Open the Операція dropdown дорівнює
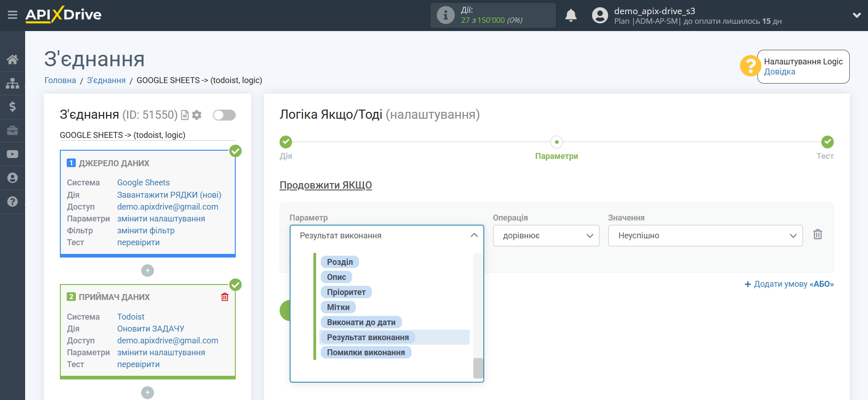The image size is (868, 400). point(546,236)
